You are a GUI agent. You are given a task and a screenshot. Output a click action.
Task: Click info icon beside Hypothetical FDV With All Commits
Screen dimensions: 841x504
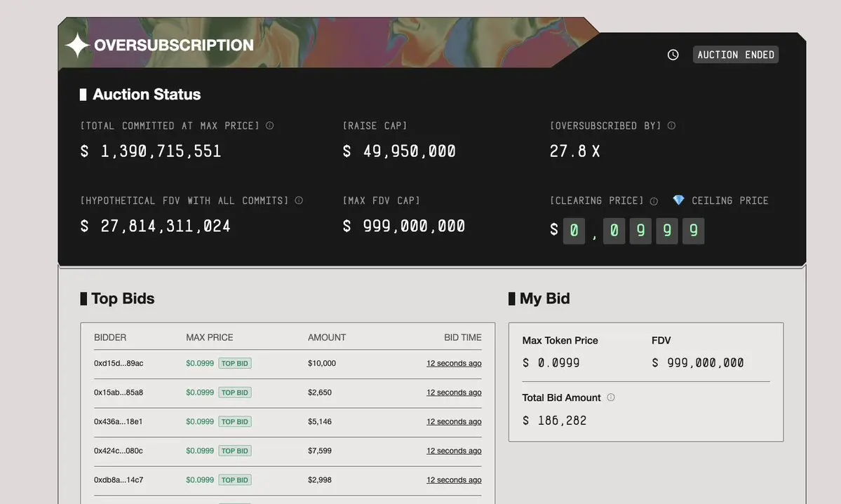(299, 200)
